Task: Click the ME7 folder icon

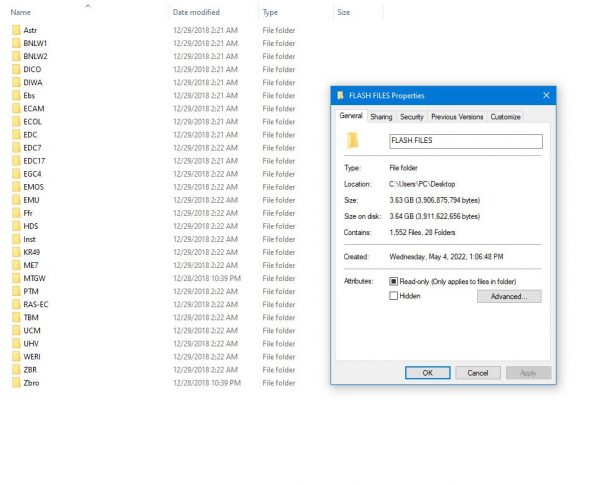Action: click(x=16, y=265)
